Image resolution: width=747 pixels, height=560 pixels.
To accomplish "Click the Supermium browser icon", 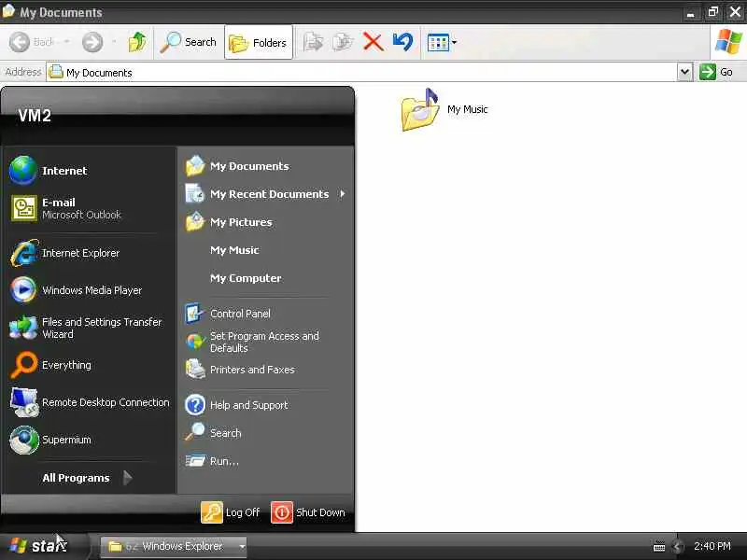I will click(24, 440).
